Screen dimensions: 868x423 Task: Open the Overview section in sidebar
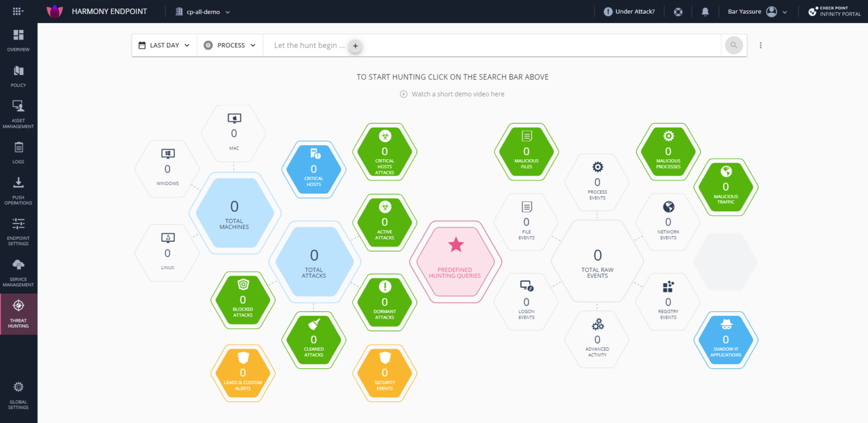tap(19, 41)
